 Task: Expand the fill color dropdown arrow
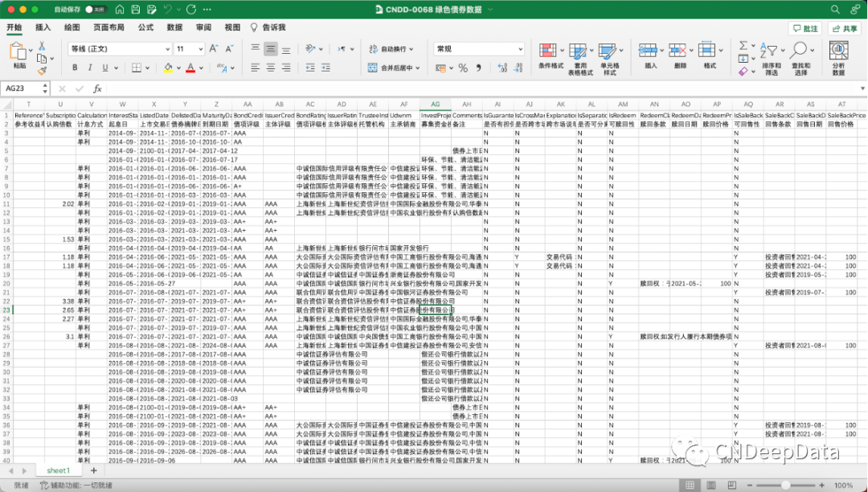[x=178, y=68]
